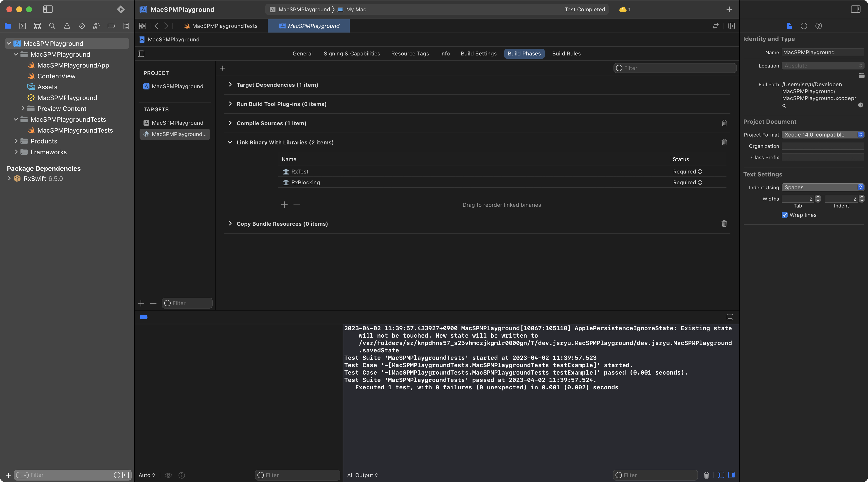868x482 pixels.
Task: Switch to the Resource Tags tab
Action: coord(410,53)
